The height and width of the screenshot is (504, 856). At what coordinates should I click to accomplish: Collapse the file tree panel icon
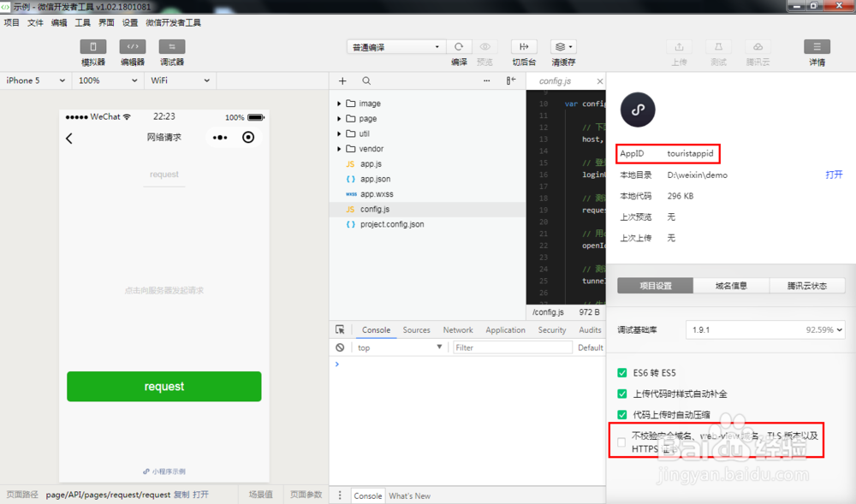(510, 80)
